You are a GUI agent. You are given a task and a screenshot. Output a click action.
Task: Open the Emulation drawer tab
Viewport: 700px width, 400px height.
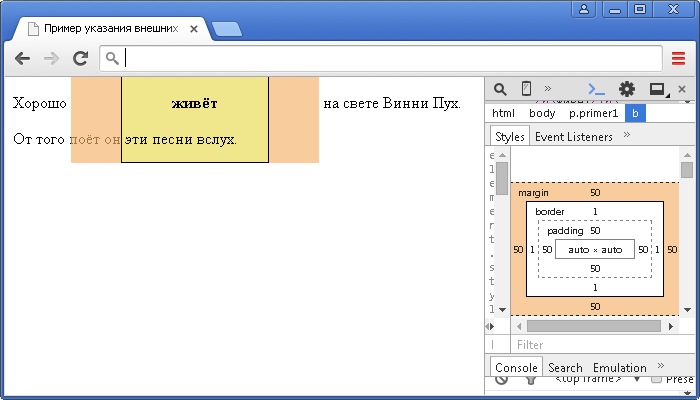619,367
